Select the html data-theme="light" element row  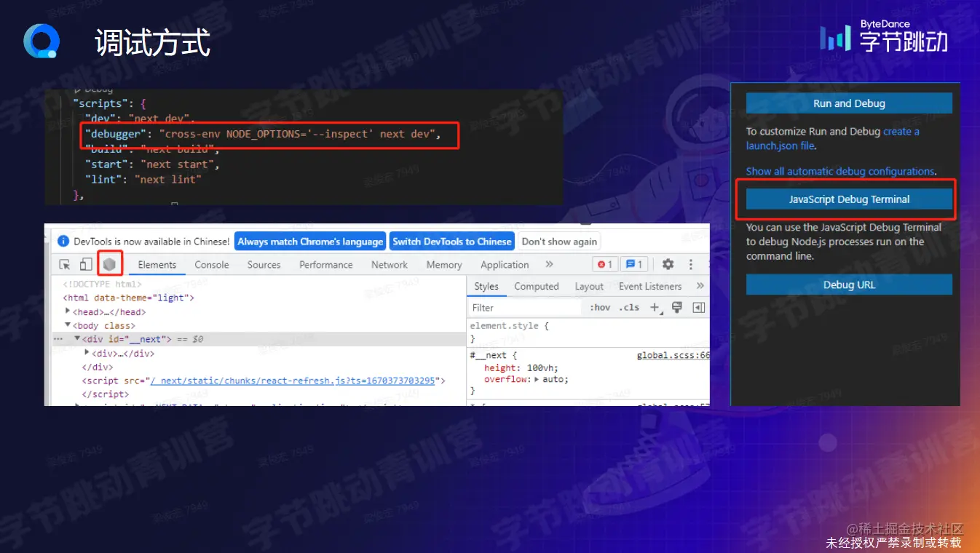(x=129, y=298)
